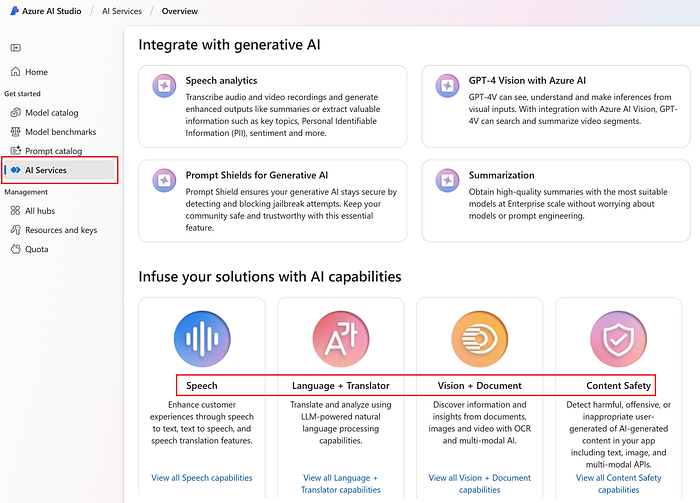Click the GPT-4 Vision card icon
Viewport: 700px width, 503px height.
coord(445,85)
